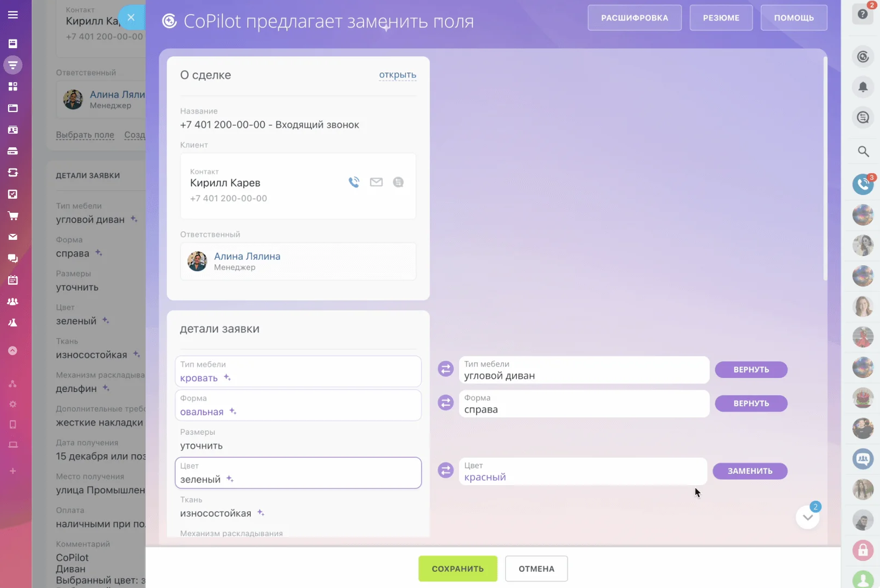Click the telephony icon with badge 3
This screenshot has width=880, height=588.
[863, 185]
